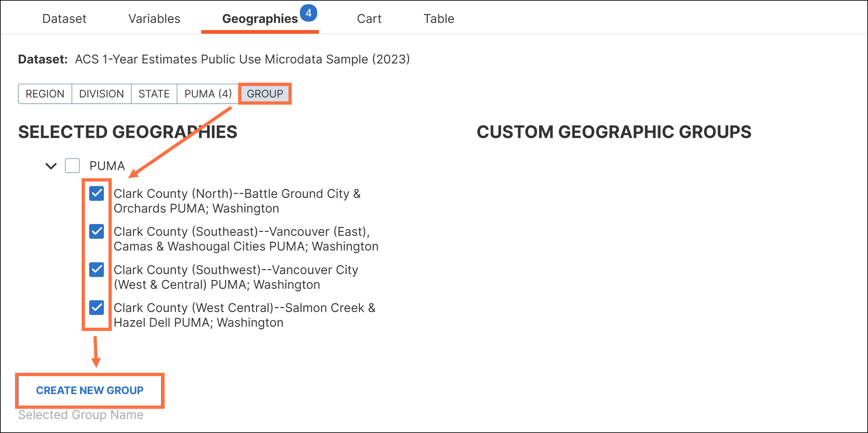Go to the Cart tab
The image size is (868, 433).
click(369, 19)
